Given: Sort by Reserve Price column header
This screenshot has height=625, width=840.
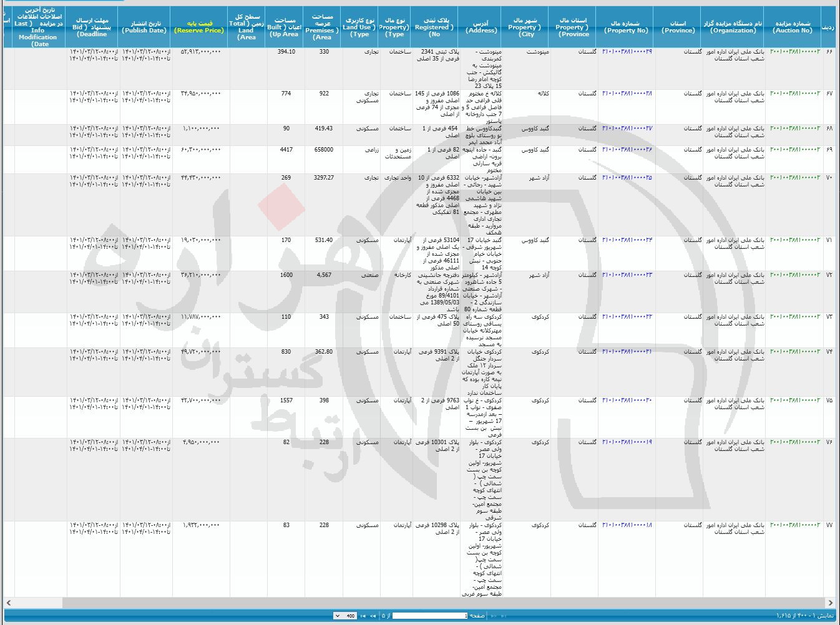Looking at the screenshot, I should [x=198, y=27].
